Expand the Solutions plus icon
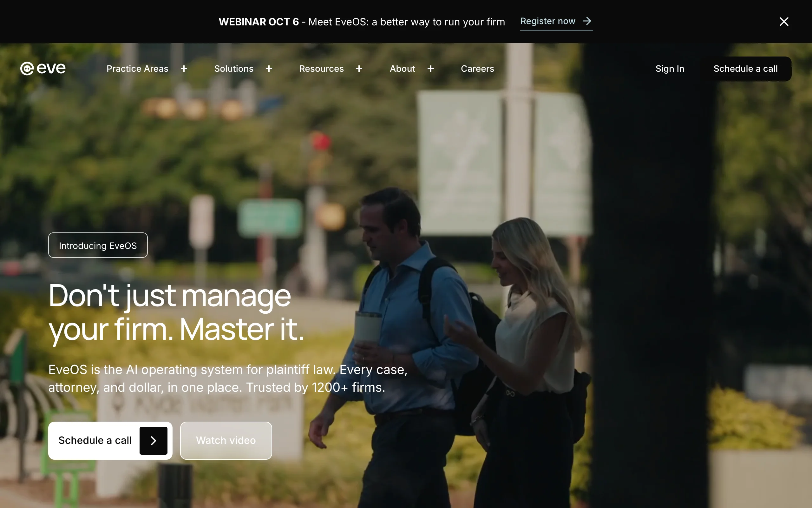Image resolution: width=812 pixels, height=508 pixels. (269, 69)
